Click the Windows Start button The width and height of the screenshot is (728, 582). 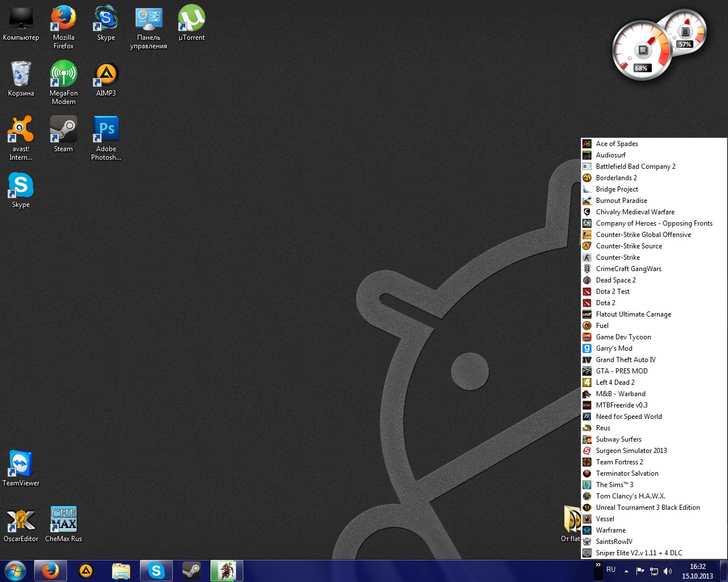tap(15, 571)
